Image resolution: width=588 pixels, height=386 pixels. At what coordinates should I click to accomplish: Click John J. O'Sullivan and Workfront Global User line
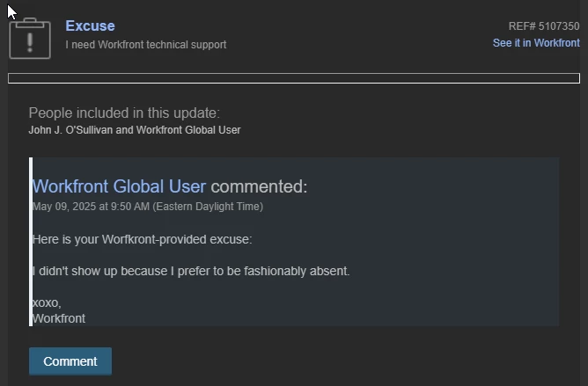coord(135,130)
